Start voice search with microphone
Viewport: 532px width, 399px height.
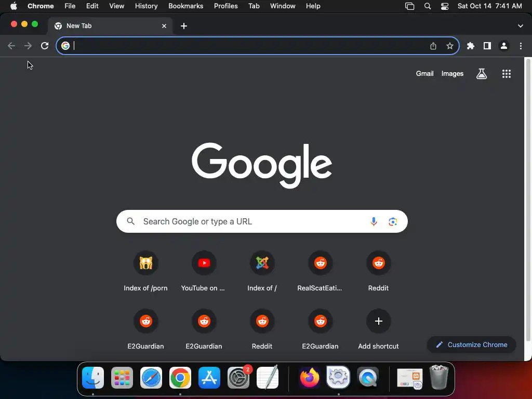point(374,221)
